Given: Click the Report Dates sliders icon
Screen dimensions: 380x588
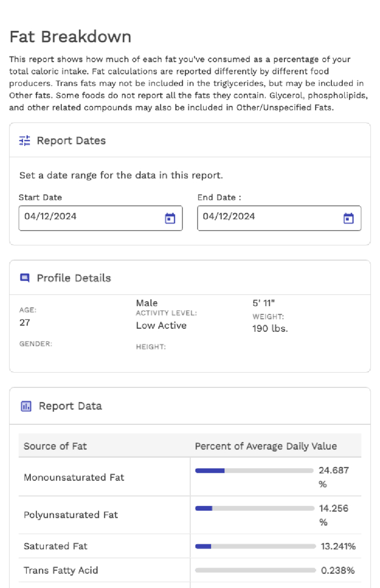Looking at the screenshot, I should tap(25, 141).
